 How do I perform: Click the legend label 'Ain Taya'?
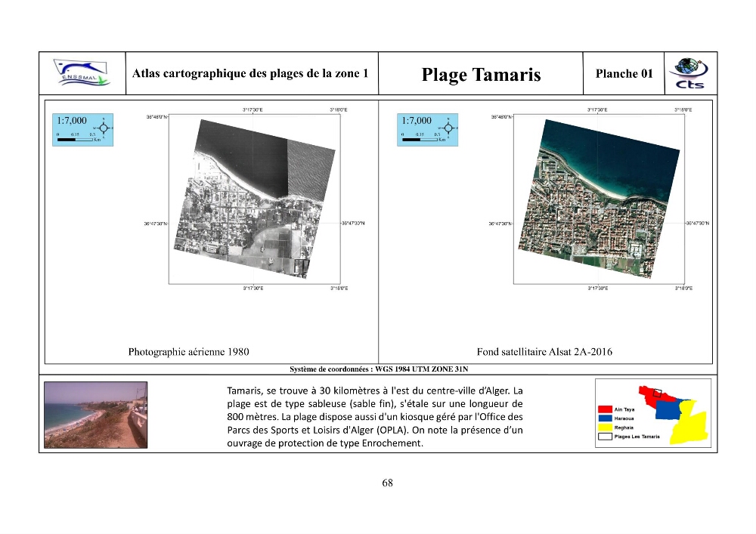(x=624, y=409)
